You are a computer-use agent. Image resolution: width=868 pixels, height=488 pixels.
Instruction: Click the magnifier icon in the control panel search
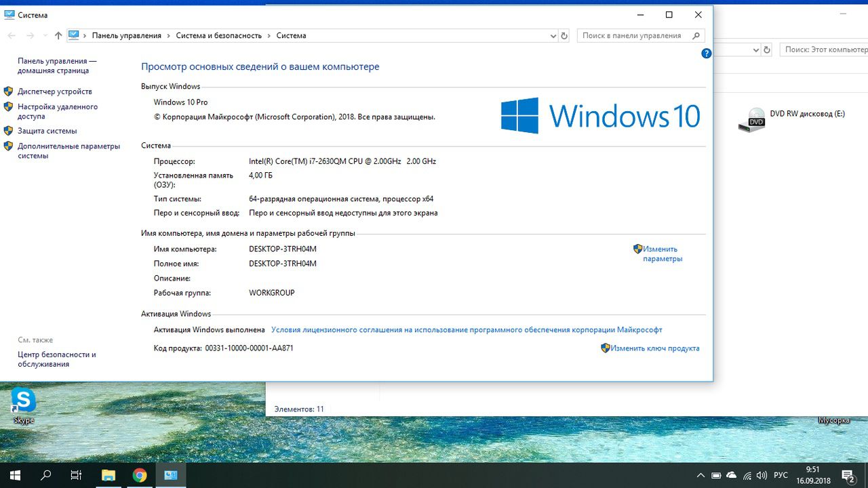pos(696,35)
